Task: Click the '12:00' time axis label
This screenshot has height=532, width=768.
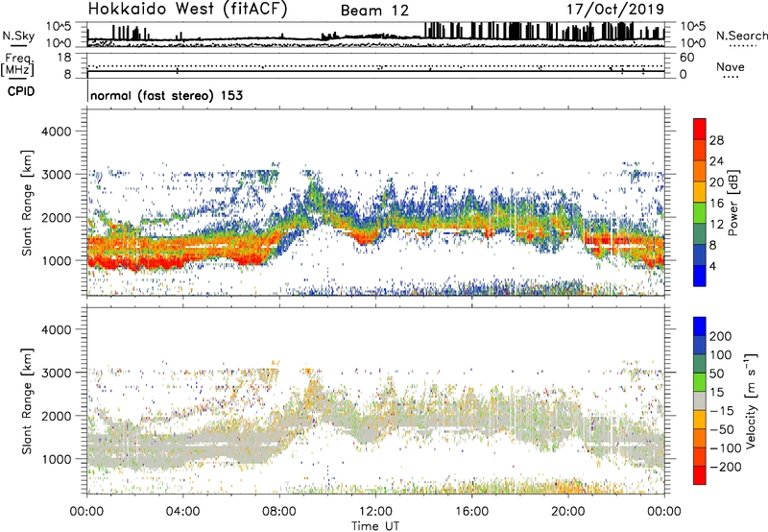Action: [375, 512]
